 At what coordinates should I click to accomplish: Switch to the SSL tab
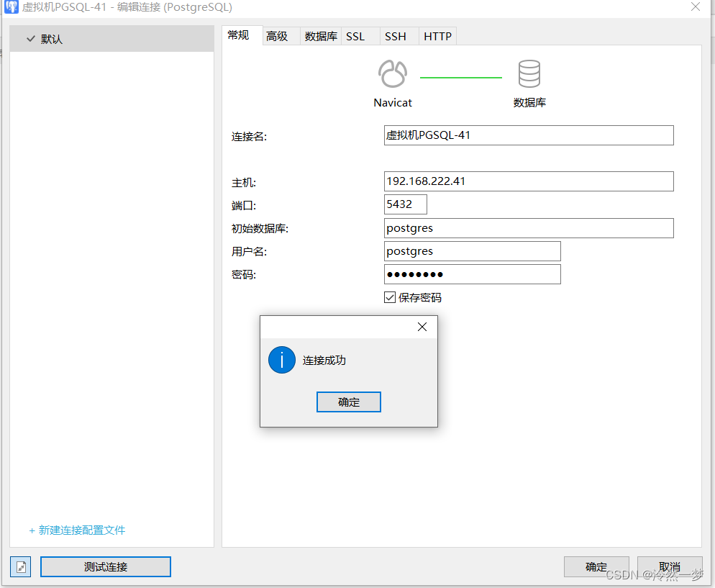click(360, 36)
